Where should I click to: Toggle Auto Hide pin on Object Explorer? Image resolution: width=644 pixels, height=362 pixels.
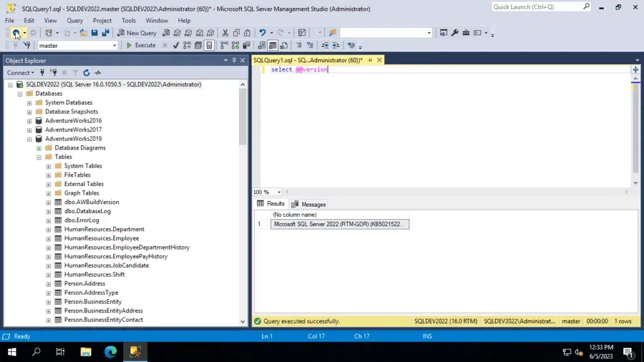click(234, 60)
